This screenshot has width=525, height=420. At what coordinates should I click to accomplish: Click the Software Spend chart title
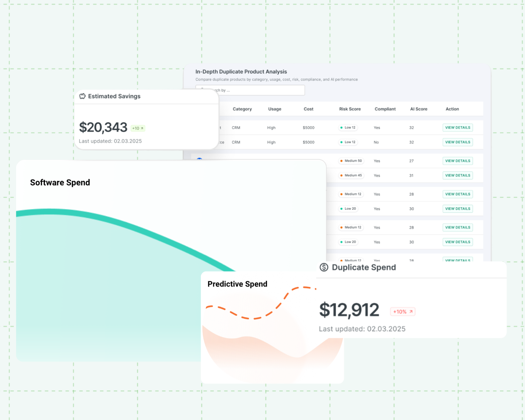60,182
